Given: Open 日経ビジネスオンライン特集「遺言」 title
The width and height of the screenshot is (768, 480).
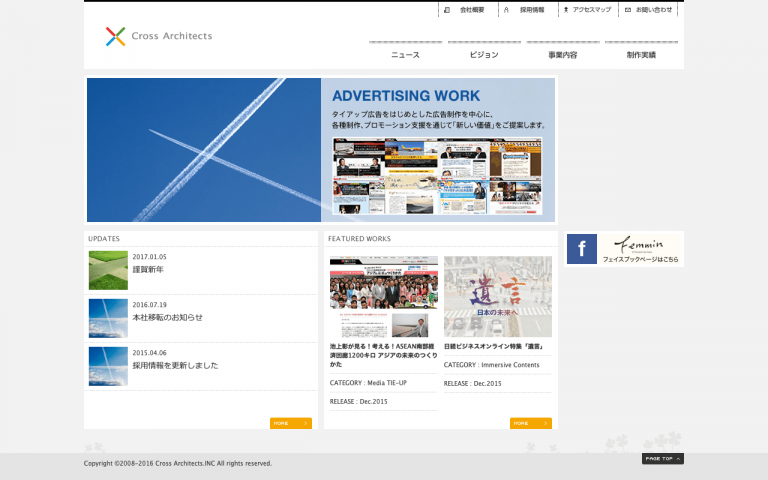Looking at the screenshot, I should coord(494,346).
